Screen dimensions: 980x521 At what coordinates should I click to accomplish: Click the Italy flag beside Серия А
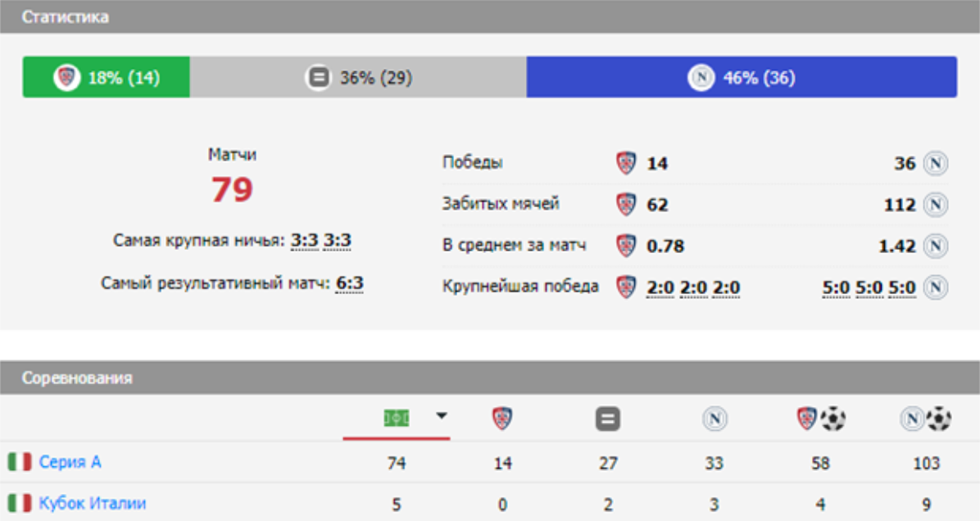tap(20, 463)
